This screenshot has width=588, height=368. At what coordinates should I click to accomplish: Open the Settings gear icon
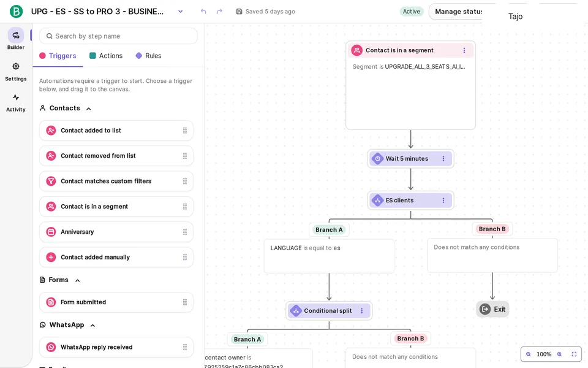tap(16, 66)
